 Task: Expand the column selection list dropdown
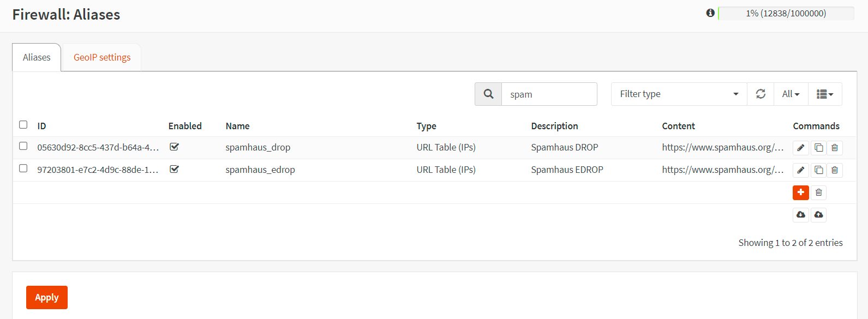(825, 94)
